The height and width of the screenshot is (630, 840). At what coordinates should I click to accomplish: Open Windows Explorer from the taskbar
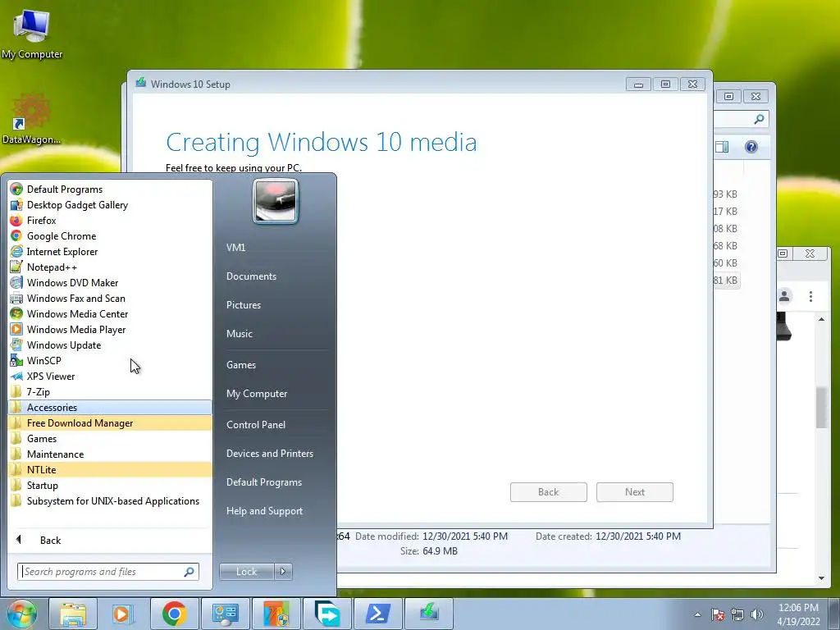coord(73,614)
